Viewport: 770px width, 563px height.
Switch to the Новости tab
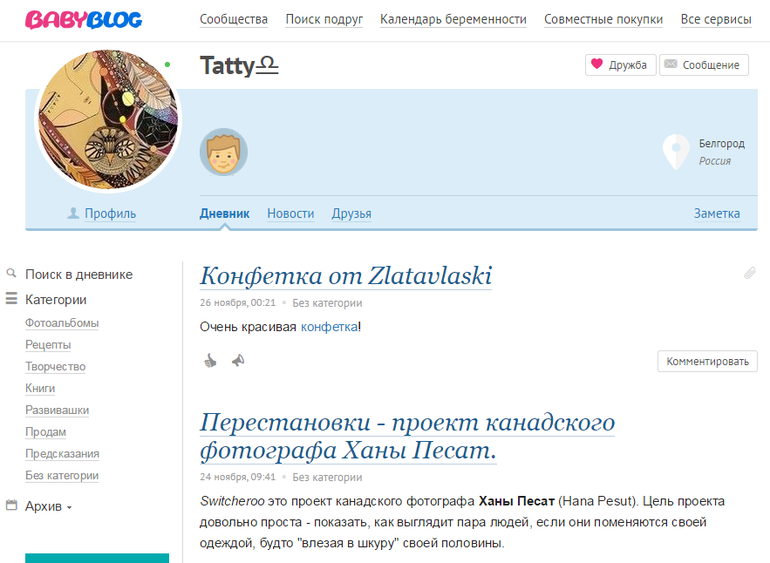[x=291, y=214]
